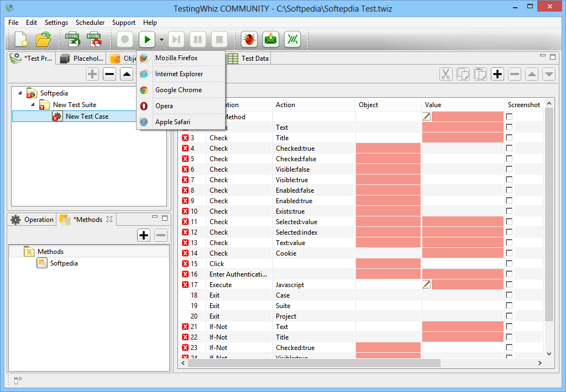Select New Test Case in project tree
Screen dimensions: 566x392
87,116
